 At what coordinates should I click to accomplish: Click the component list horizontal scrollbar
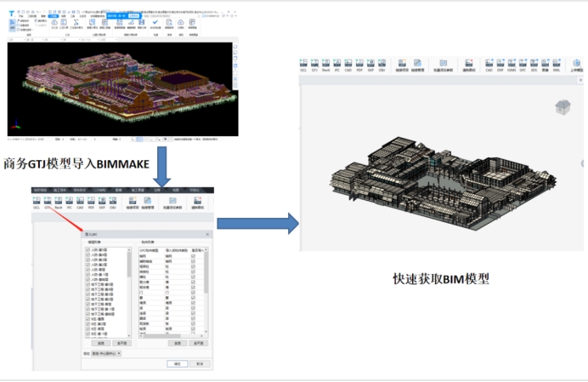(x=172, y=336)
